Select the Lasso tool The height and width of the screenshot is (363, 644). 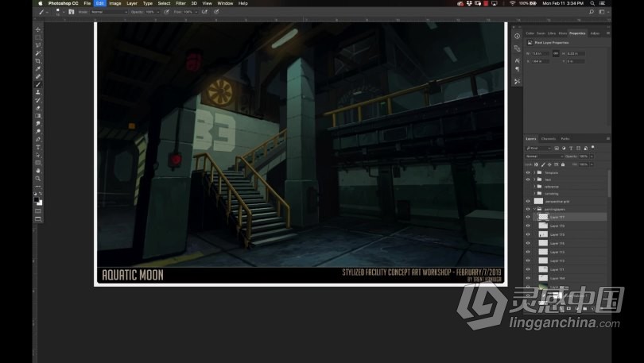(38, 45)
